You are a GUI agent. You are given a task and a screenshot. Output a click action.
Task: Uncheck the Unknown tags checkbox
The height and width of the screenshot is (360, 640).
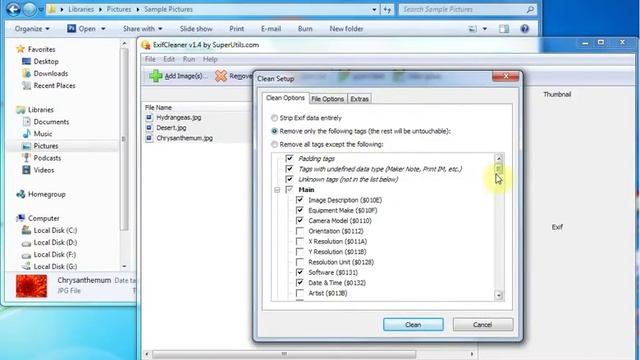(289, 179)
